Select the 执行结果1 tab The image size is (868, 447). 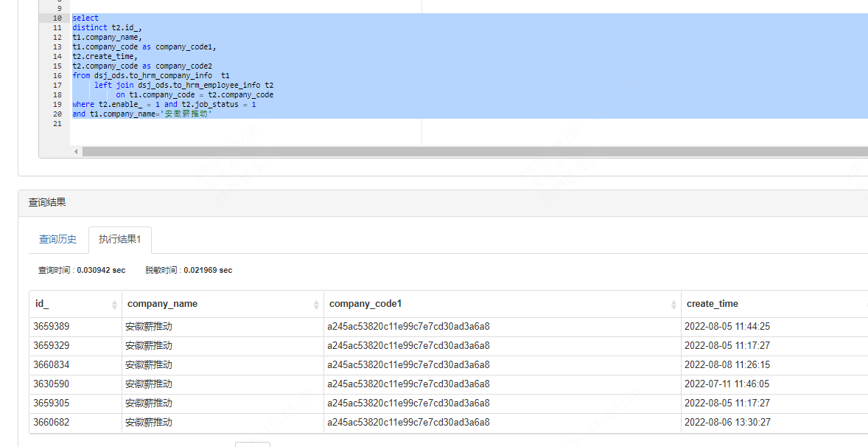click(x=119, y=240)
